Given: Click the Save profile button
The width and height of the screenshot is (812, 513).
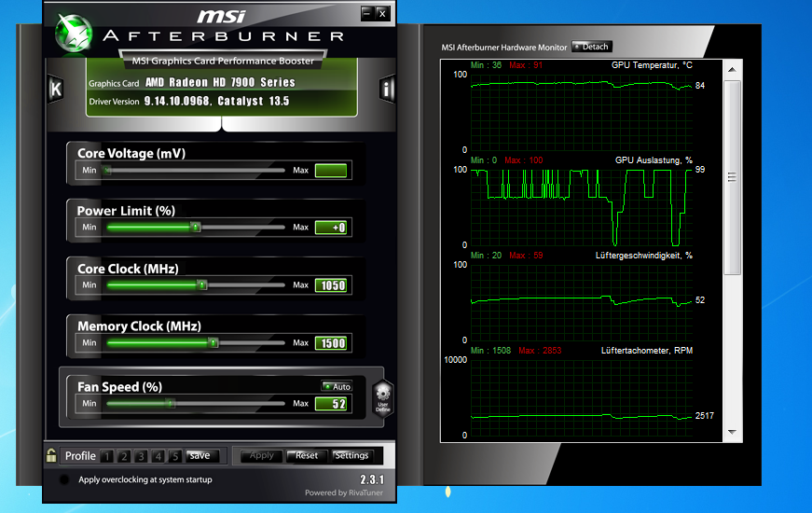Looking at the screenshot, I should coord(202,455).
